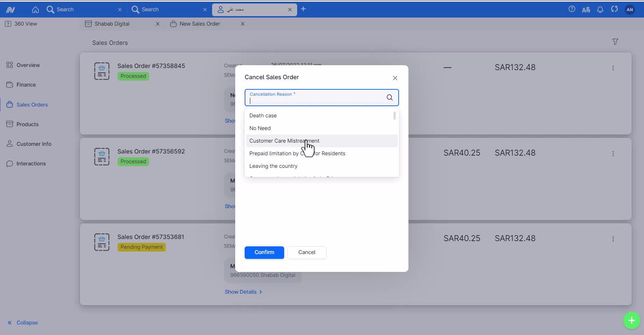Pick "Leaving the country" option
The width and height of the screenshot is (644, 335).
point(273,166)
